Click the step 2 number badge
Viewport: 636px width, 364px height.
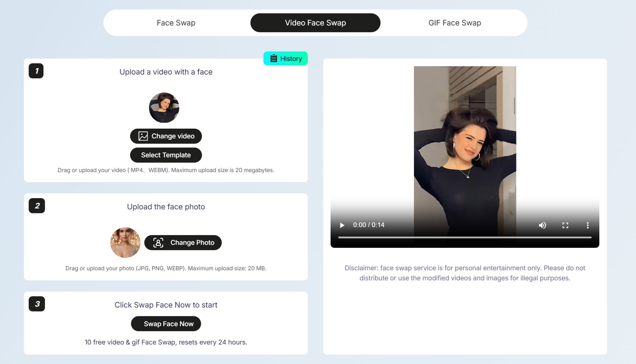point(37,206)
